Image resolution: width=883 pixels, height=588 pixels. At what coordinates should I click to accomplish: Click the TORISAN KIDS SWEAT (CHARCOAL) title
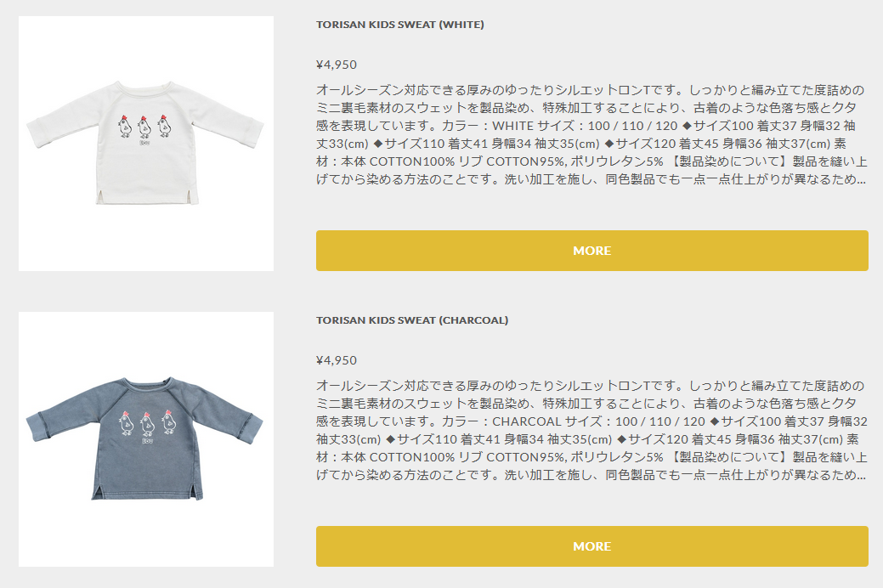pyautogui.click(x=412, y=320)
